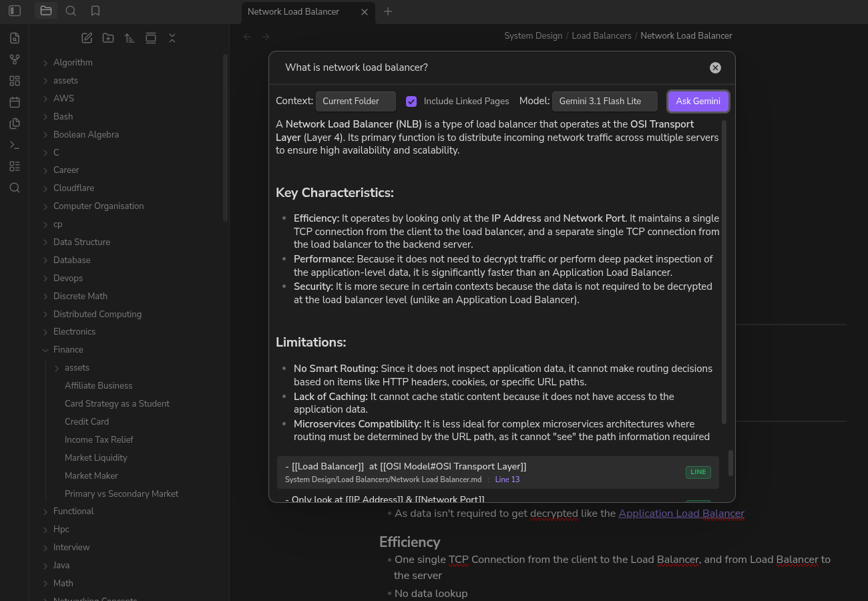Viewport: 868px width, 601px height.
Task: Expand the Discrete Math folder
Action: [x=80, y=296]
